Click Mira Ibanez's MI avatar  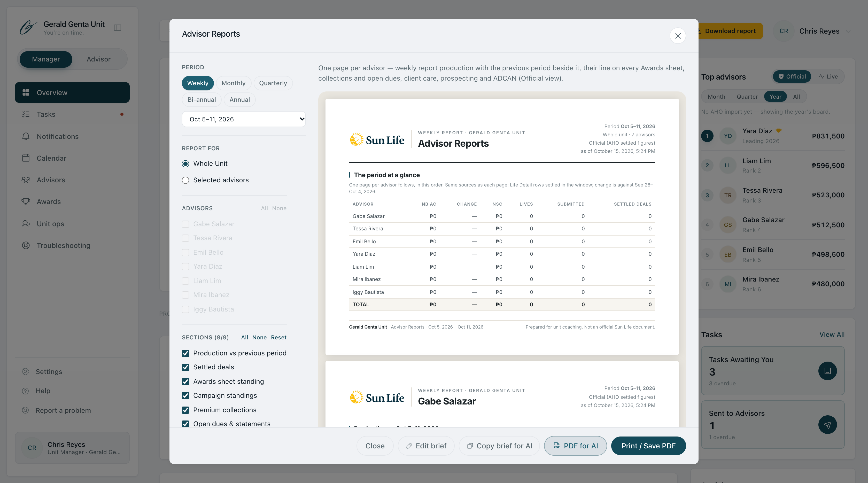(x=728, y=284)
